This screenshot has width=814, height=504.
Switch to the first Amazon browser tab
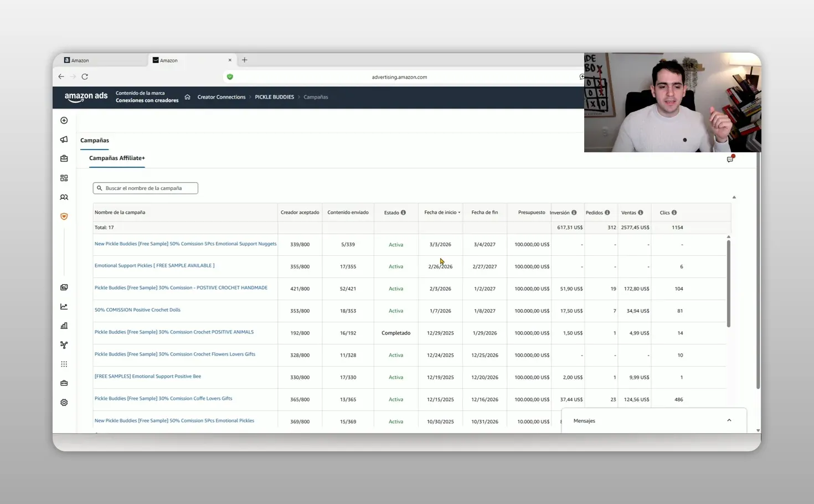101,60
